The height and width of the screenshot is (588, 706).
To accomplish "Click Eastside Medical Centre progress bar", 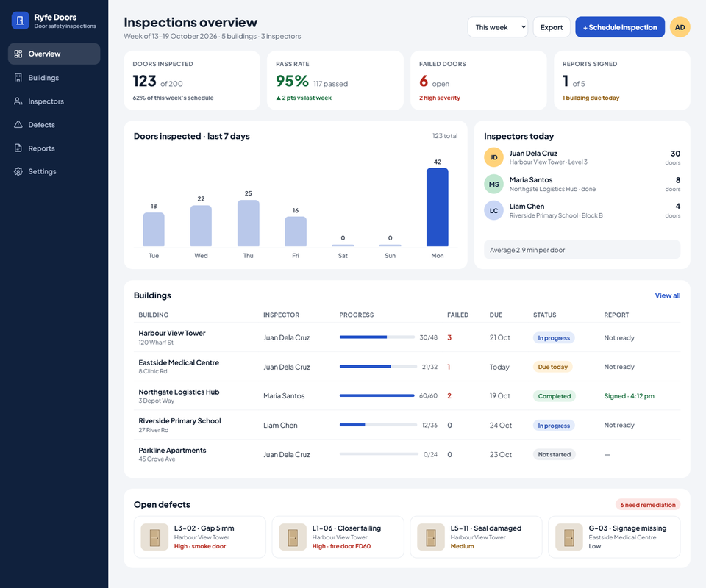I will (378, 367).
